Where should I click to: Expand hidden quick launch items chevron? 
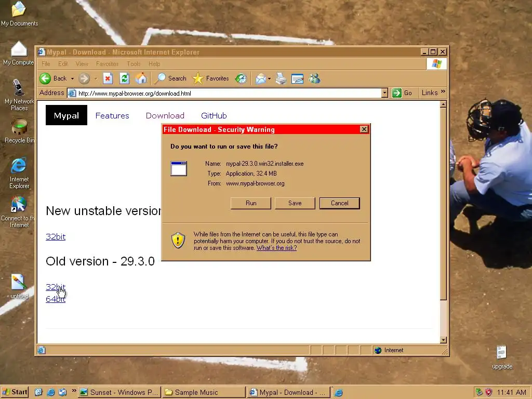click(x=74, y=391)
